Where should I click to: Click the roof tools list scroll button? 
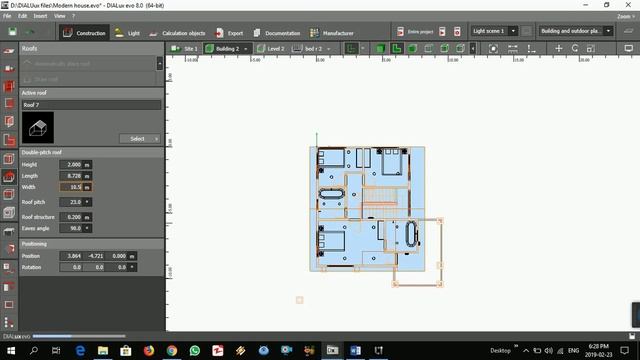160,63
